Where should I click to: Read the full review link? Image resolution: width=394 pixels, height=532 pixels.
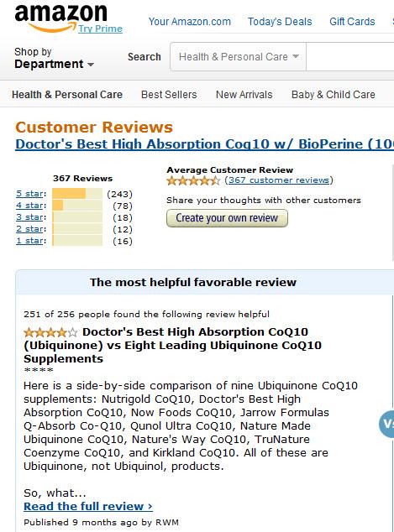click(x=88, y=506)
